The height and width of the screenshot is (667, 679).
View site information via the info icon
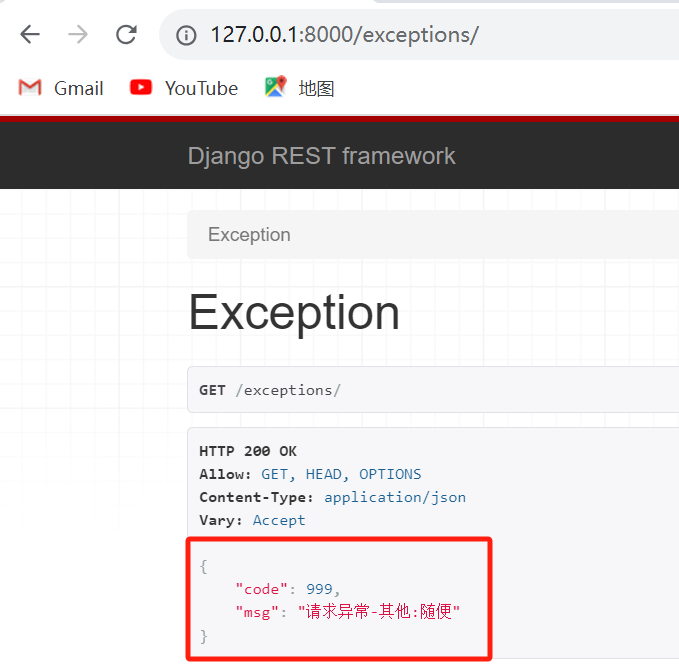186,35
